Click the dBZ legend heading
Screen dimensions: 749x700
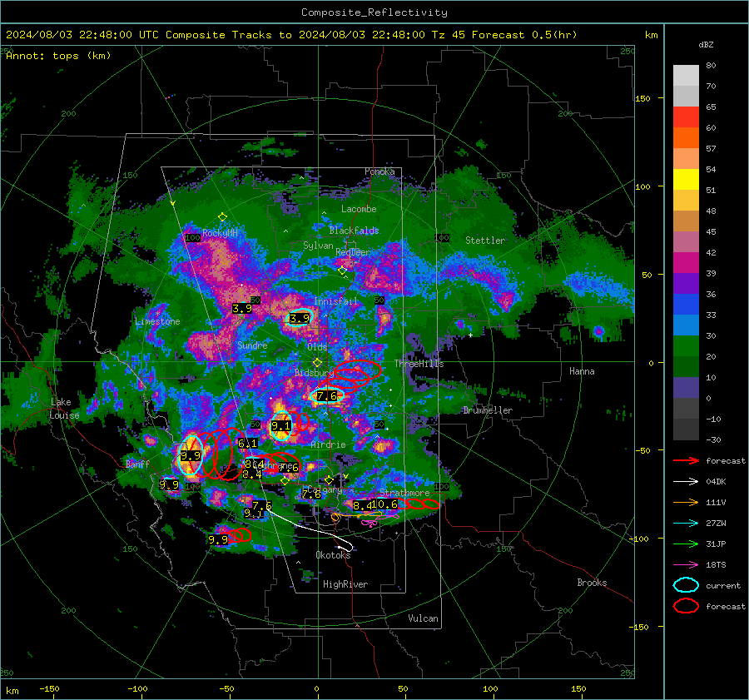[x=706, y=45]
